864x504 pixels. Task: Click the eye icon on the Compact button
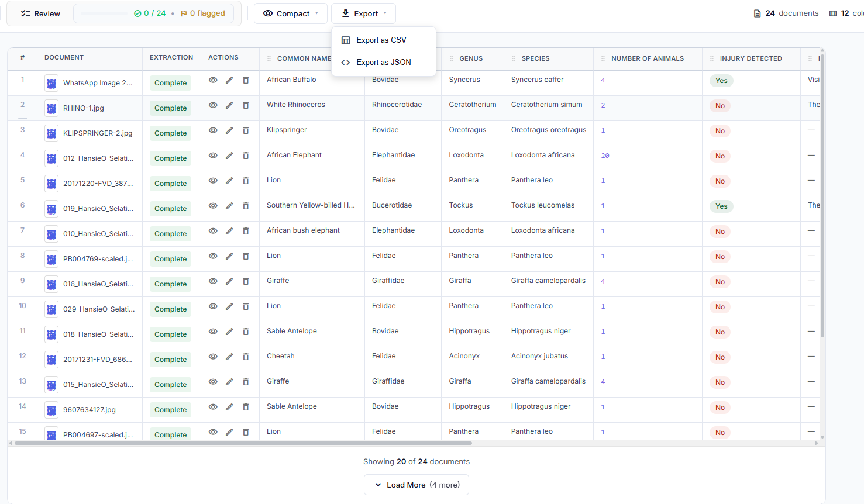pos(269,13)
